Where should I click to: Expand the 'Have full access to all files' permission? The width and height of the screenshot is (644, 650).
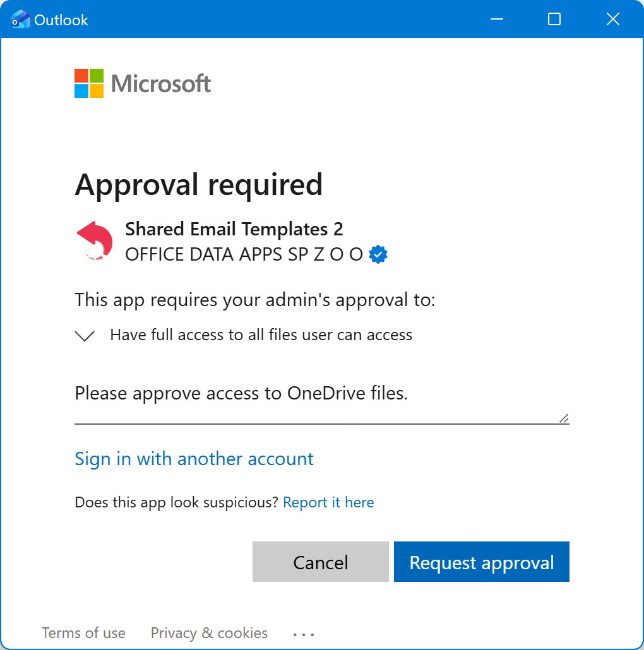[x=84, y=335]
